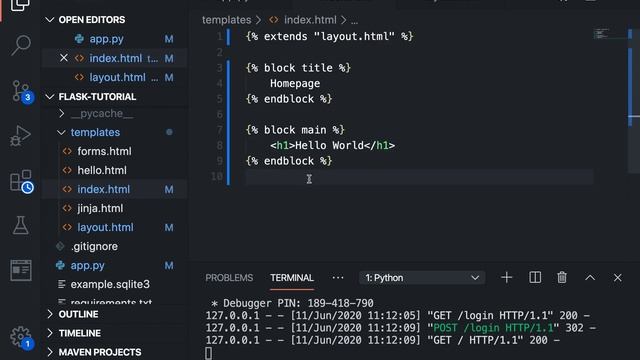Viewport: 640px width, 360px height.
Task: Open the Search view in the activity bar
Action: [x=20, y=44]
